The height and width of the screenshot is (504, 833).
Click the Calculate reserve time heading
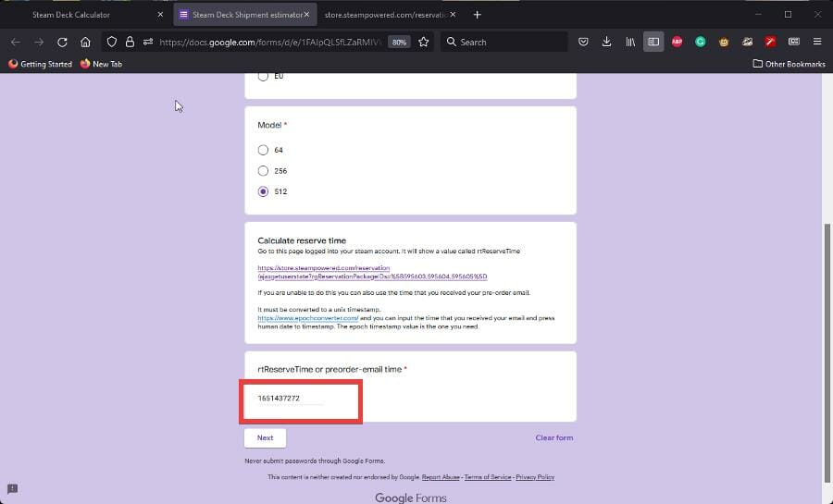point(302,240)
